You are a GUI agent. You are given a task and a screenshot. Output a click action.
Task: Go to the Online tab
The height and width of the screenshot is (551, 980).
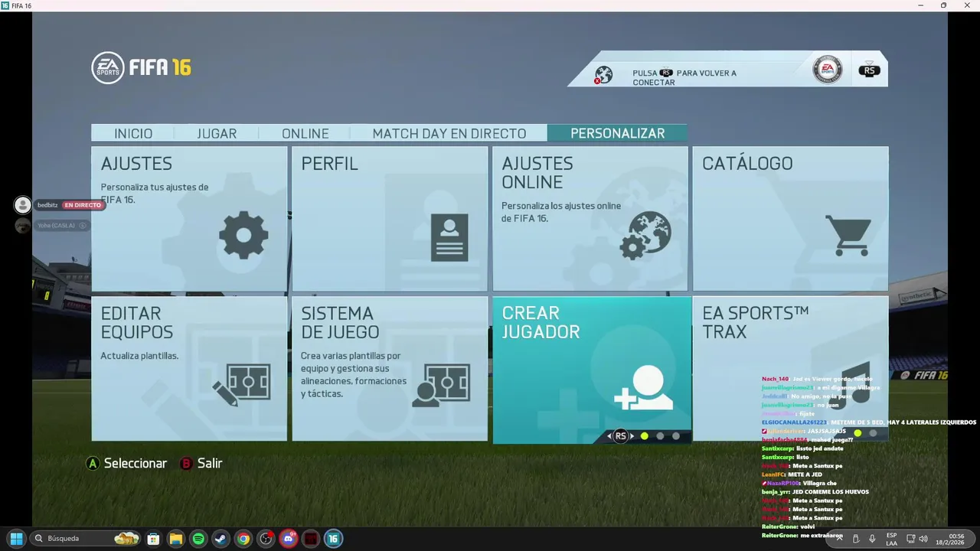click(x=305, y=133)
